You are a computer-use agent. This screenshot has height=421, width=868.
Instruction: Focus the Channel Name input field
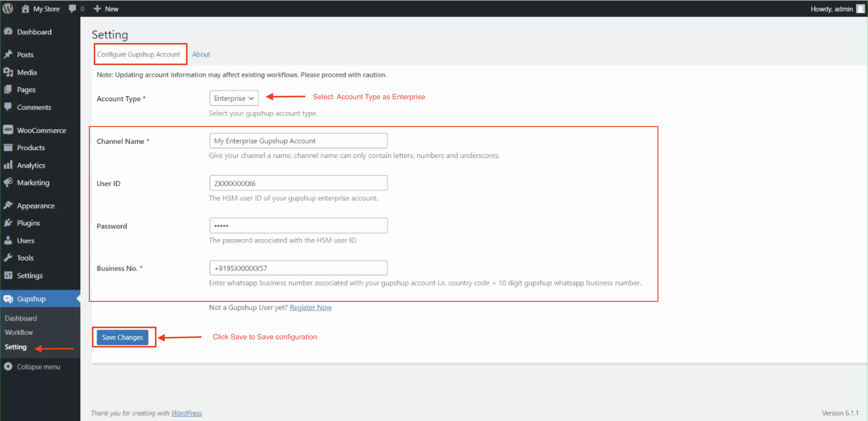[x=298, y=141]
